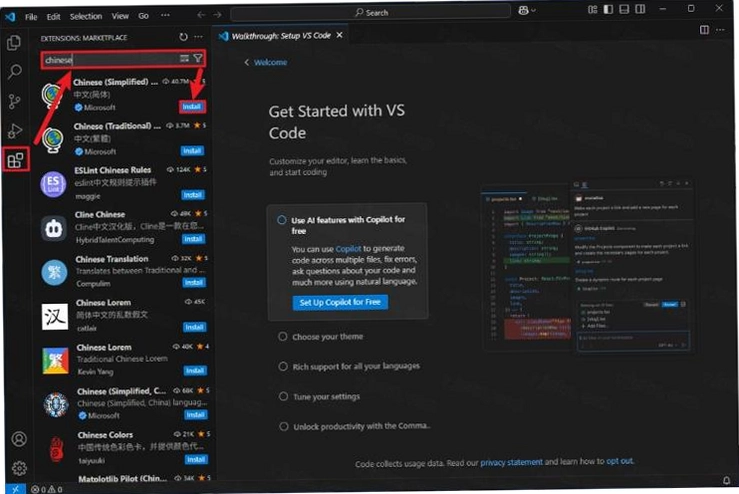Install Cline Chinese extension
The height and width of the screenshot is (494, 739).
(193, 239)
